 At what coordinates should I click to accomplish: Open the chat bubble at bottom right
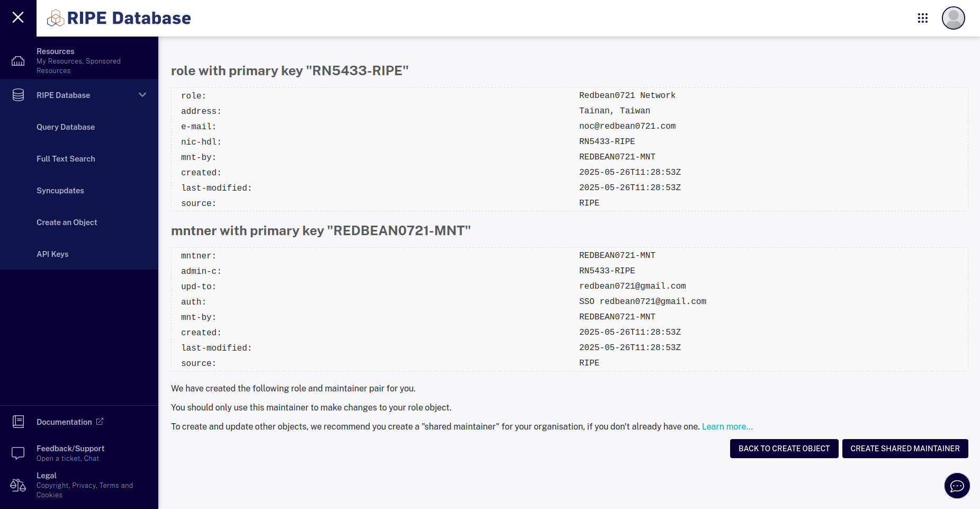957,486
